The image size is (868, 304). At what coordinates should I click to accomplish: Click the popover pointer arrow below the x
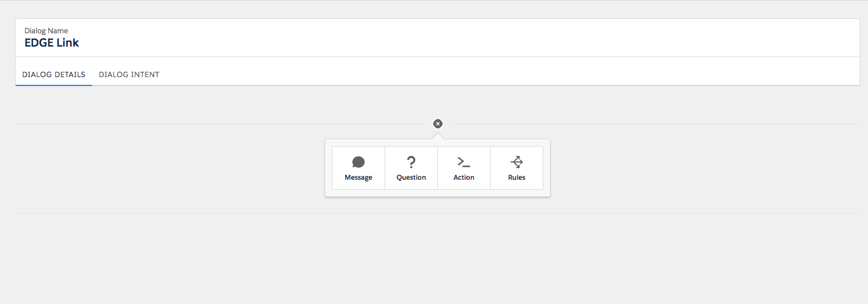tap(438, 136)
